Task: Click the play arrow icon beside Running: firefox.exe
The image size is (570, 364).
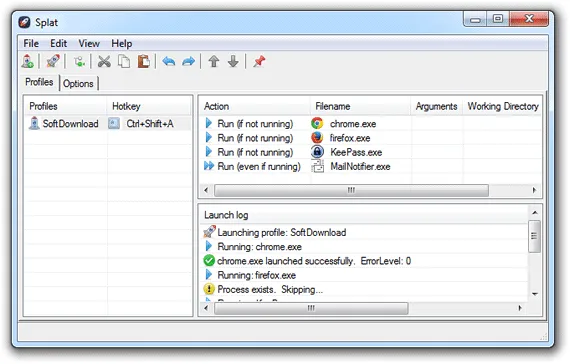Action: (209, 275)
